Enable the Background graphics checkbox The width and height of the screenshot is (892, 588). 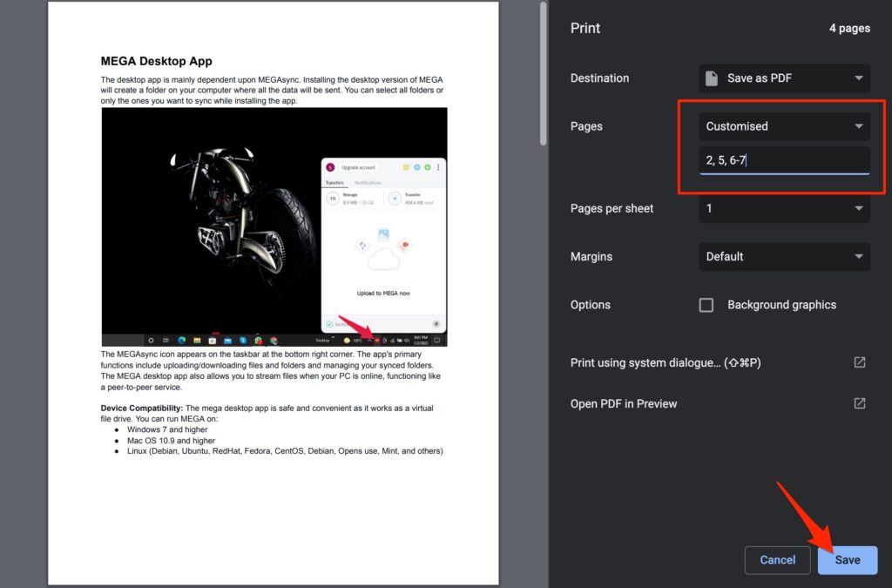(x=706, y=305)
